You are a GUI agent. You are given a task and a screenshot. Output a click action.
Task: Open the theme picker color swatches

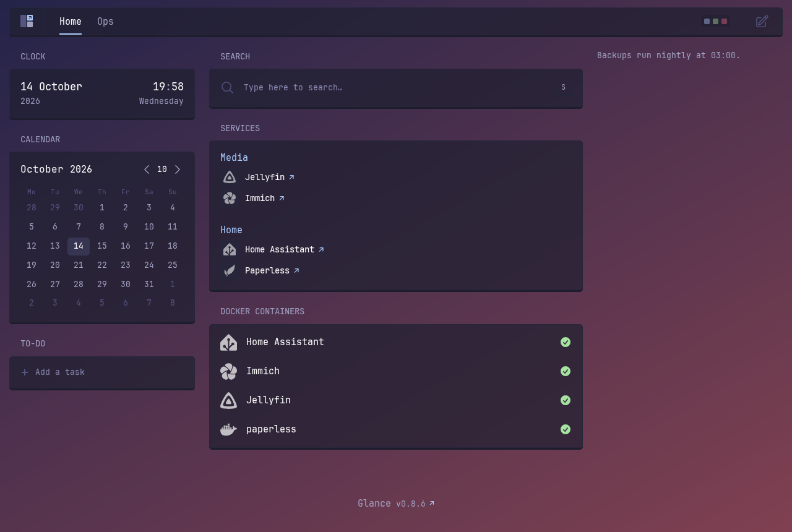coord(715,21)
